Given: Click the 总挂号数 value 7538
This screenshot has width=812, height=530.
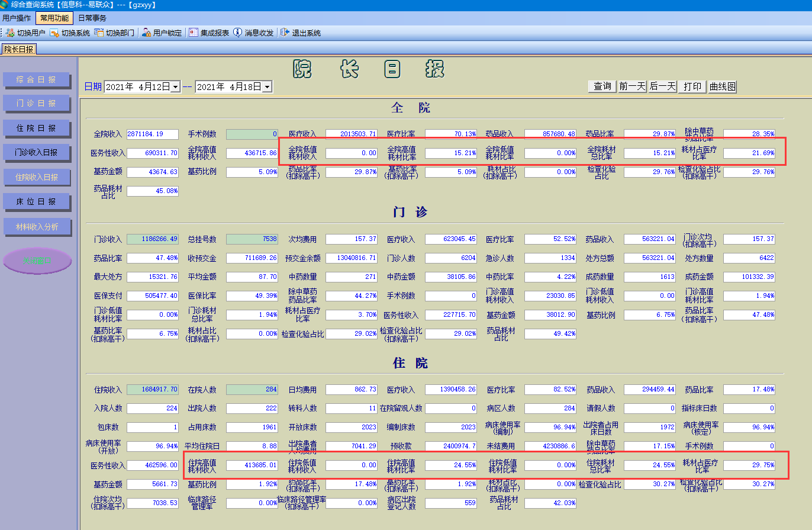Looking at the screenshot, I should [x=252, y=239].
